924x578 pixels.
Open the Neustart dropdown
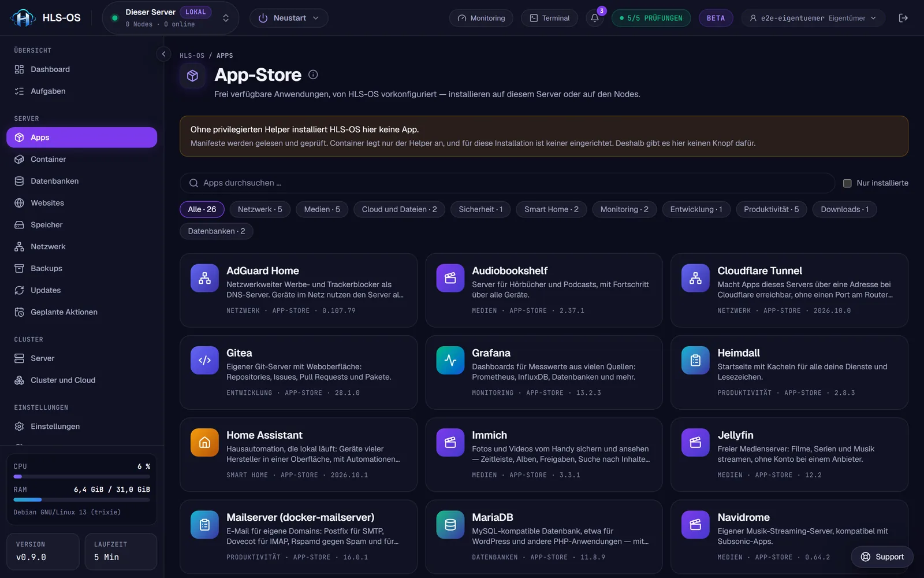[x=289, y=18]
